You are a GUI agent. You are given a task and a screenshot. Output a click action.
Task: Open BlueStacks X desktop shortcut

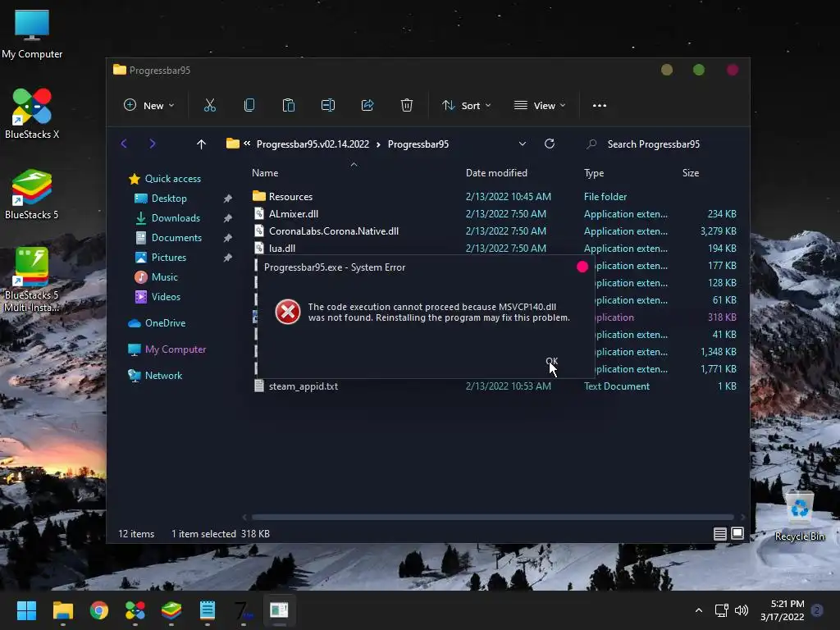pos(32,113)
